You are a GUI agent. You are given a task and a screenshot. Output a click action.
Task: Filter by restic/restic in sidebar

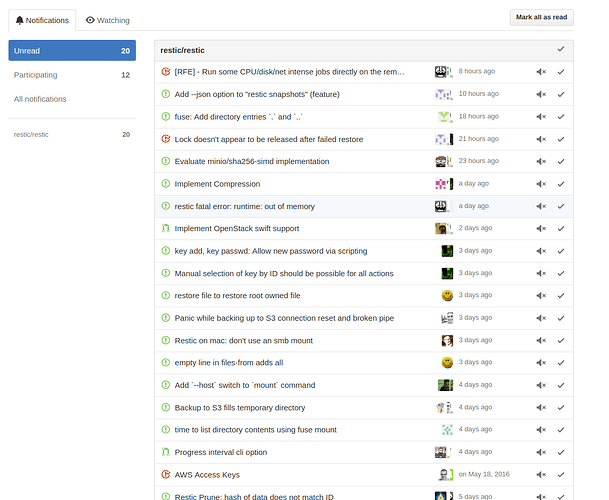[x=72, y=134]
